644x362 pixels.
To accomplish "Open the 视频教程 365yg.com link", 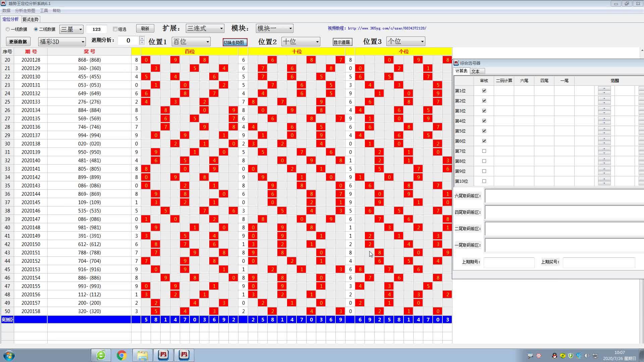I will click(377, 28).
